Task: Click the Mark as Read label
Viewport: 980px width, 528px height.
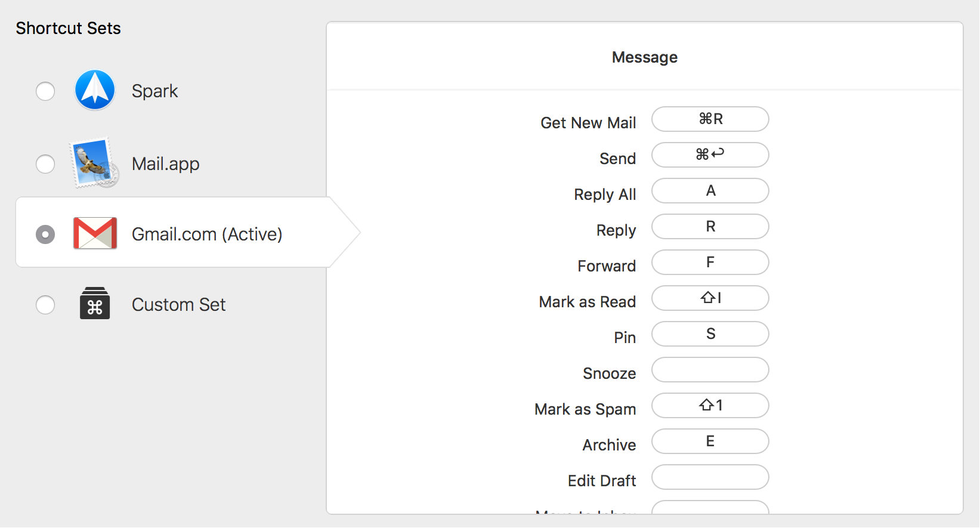Action: coord(588,302)
